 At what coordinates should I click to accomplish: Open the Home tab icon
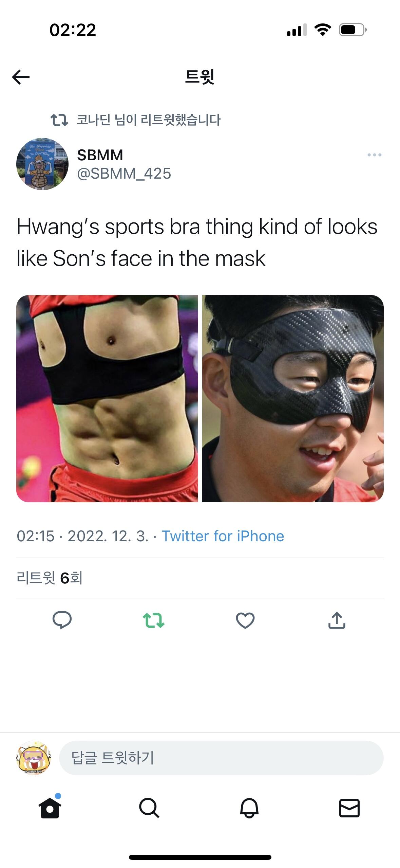[50, 807]
